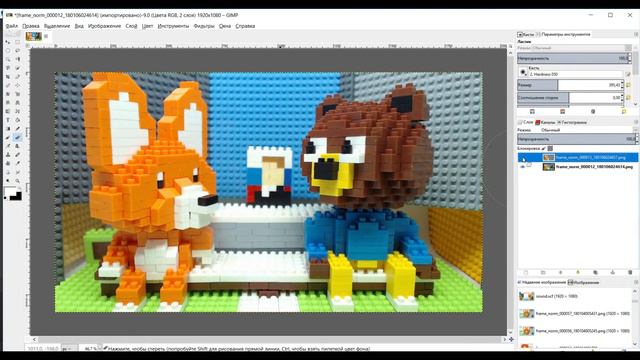
Task: Click the highlighted Eraser tool
Action: point(18,138)
